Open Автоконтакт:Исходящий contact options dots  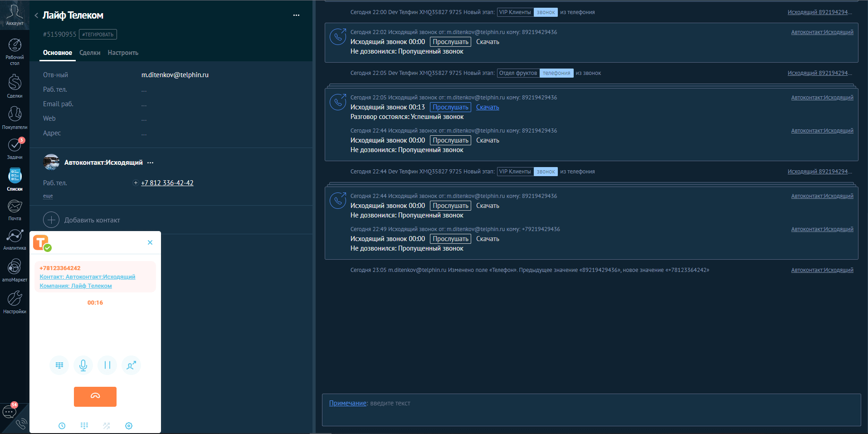(151, 163)
